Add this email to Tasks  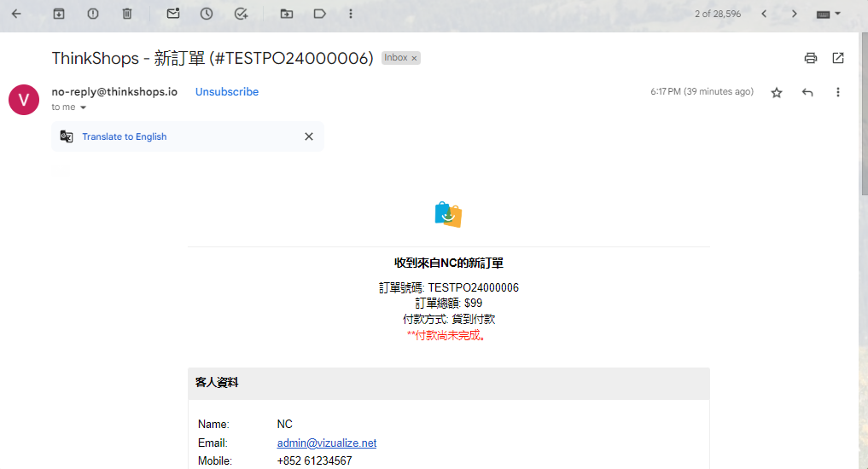point(241,14)
